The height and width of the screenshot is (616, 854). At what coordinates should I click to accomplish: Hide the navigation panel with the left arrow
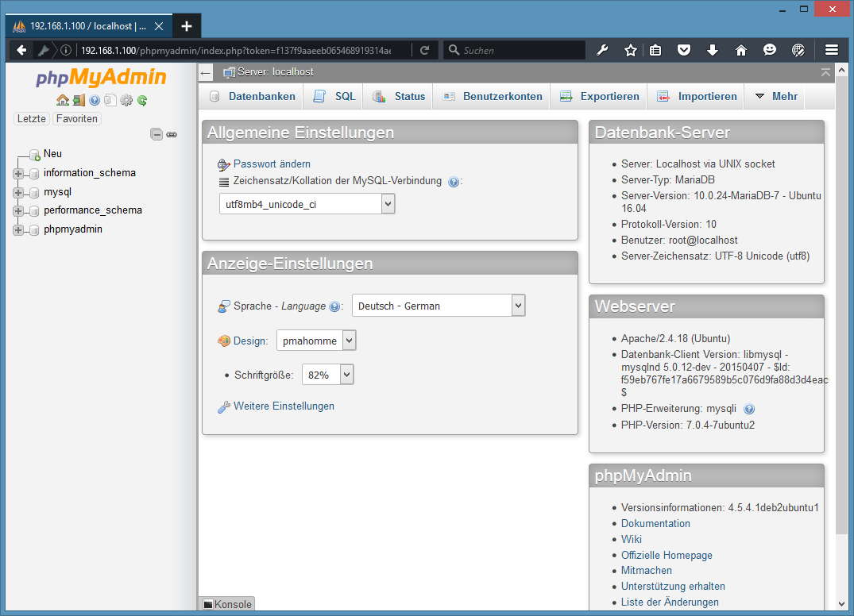pos(205,72)
